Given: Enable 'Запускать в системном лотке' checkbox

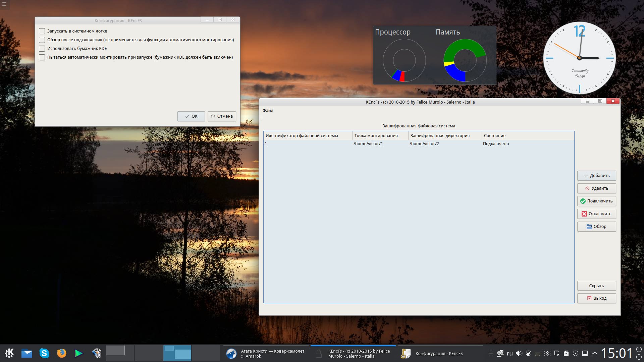Looking at the screenshot, I should pyautogui.click(x=42, y=31).
